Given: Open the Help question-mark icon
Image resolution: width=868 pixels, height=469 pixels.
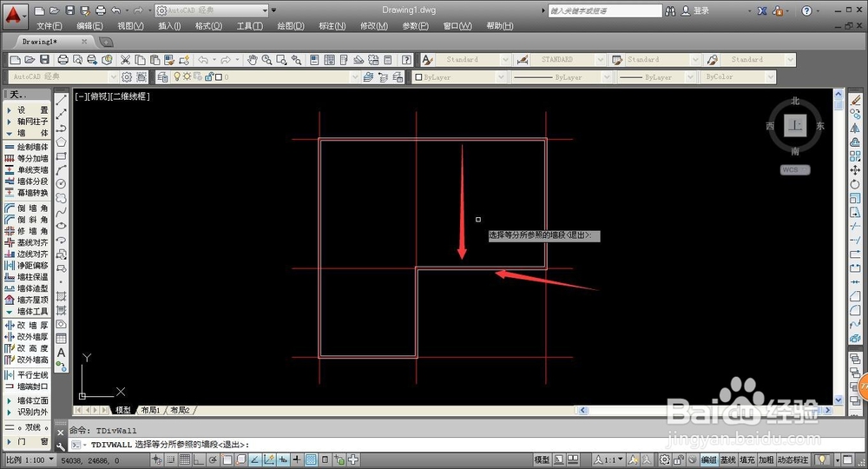Looking at the screenshot, I should (x=407, y=60).
